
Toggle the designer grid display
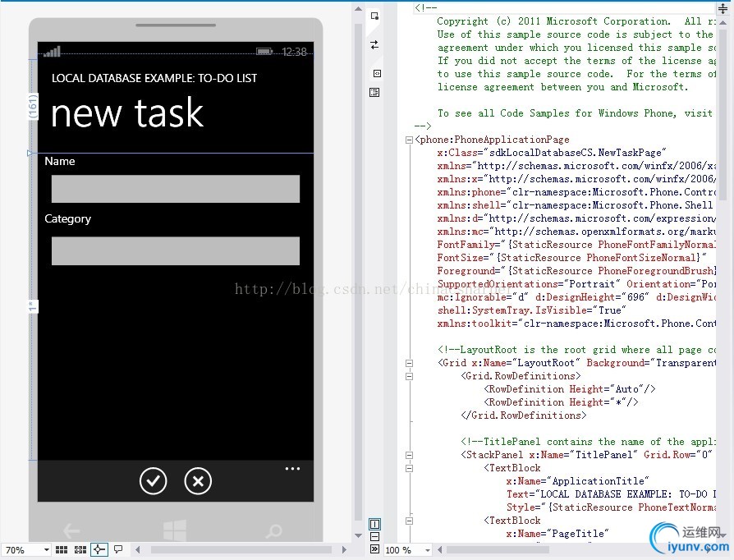pos(62,549)
